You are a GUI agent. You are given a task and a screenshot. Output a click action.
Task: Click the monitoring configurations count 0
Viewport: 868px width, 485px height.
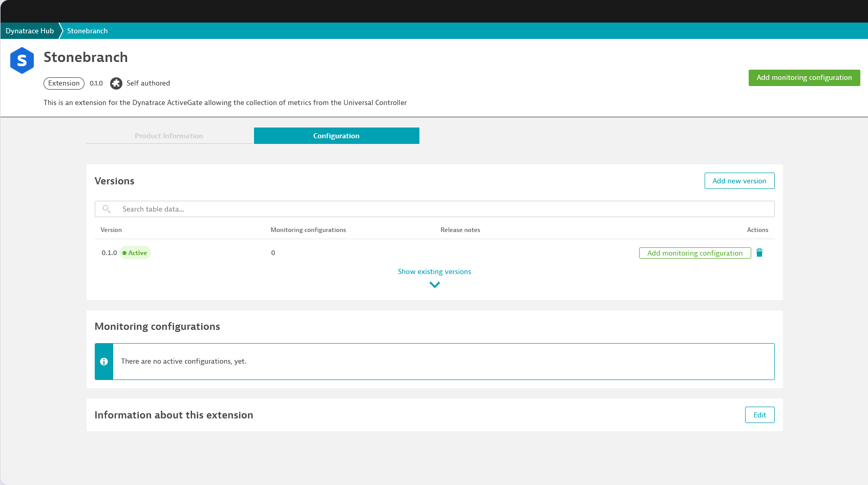click(273, 253)
